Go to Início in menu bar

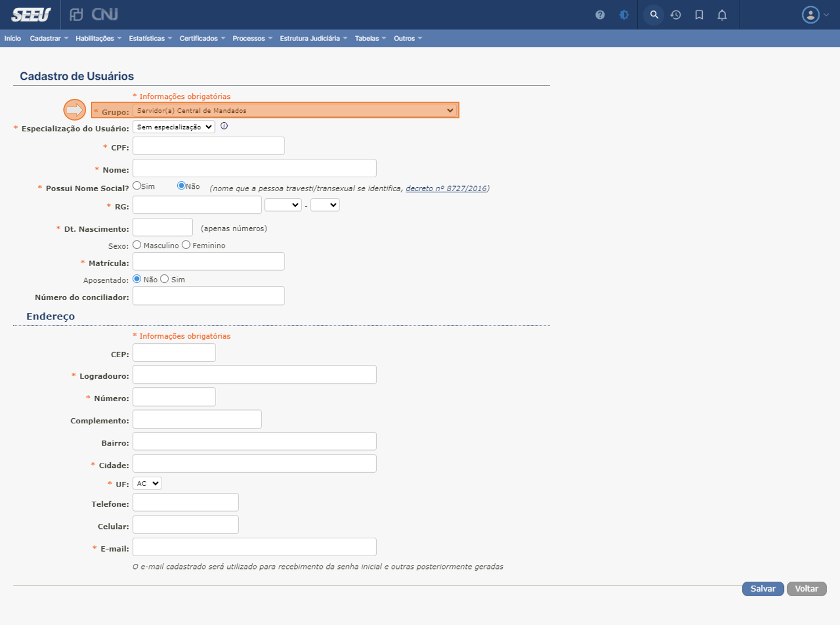tap(12, 38)
